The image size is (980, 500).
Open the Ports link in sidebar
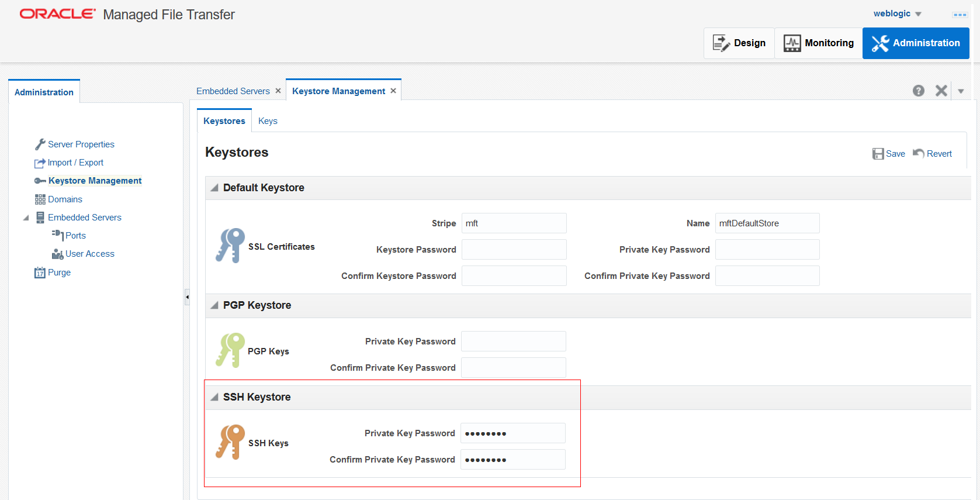[75, 236]
